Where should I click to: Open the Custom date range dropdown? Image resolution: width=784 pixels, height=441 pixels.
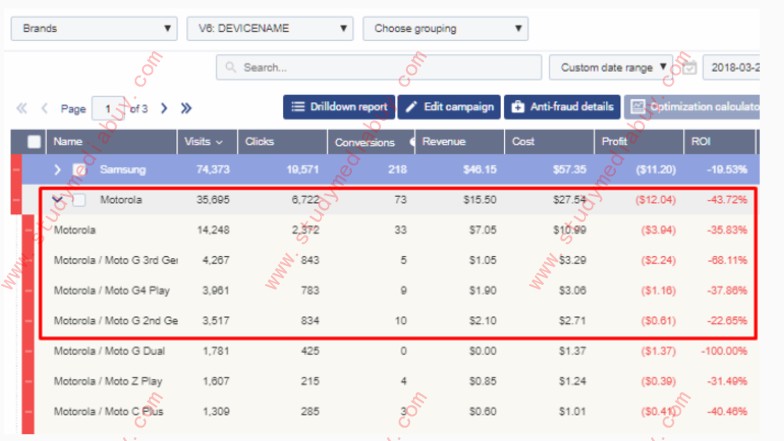click(x=610, y=68)
